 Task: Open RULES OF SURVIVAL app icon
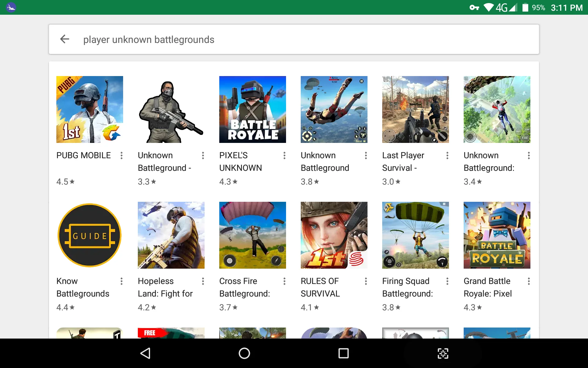(334, 235)
